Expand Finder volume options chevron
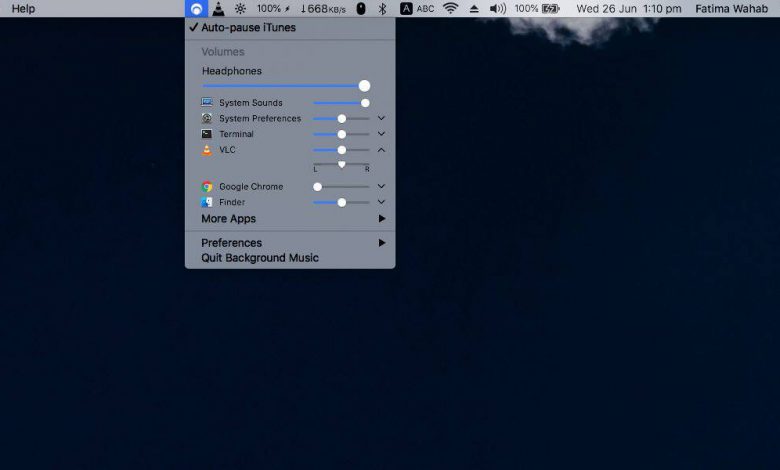Viewport: 780px width, 470px height. point(381,202)
